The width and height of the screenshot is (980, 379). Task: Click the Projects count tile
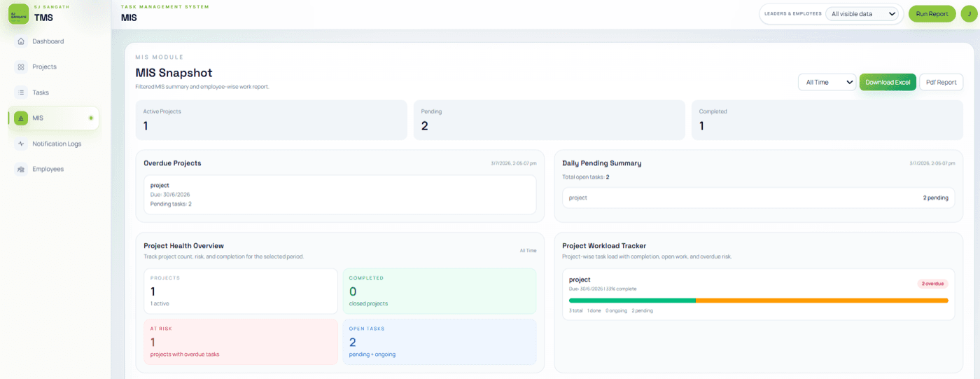(x=240, y=291)
